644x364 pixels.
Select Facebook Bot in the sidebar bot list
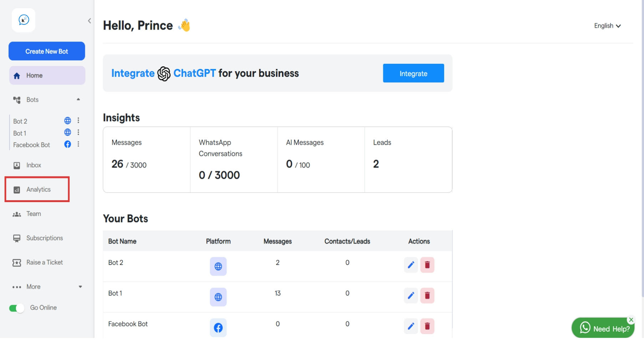click(x=31, y=145)
